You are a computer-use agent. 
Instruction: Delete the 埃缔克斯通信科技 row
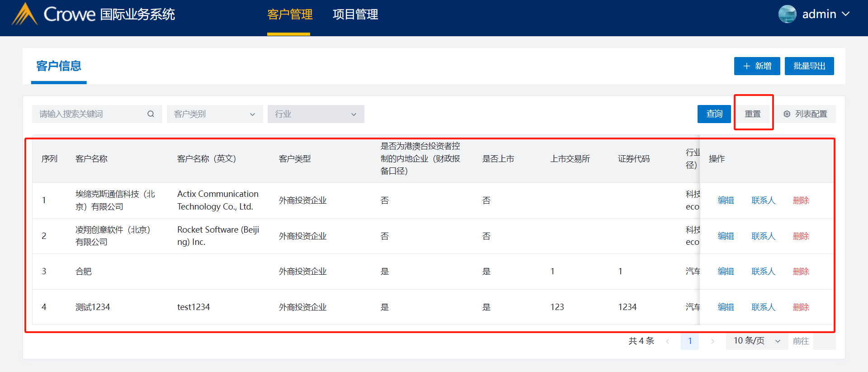[x=801, y=200]
